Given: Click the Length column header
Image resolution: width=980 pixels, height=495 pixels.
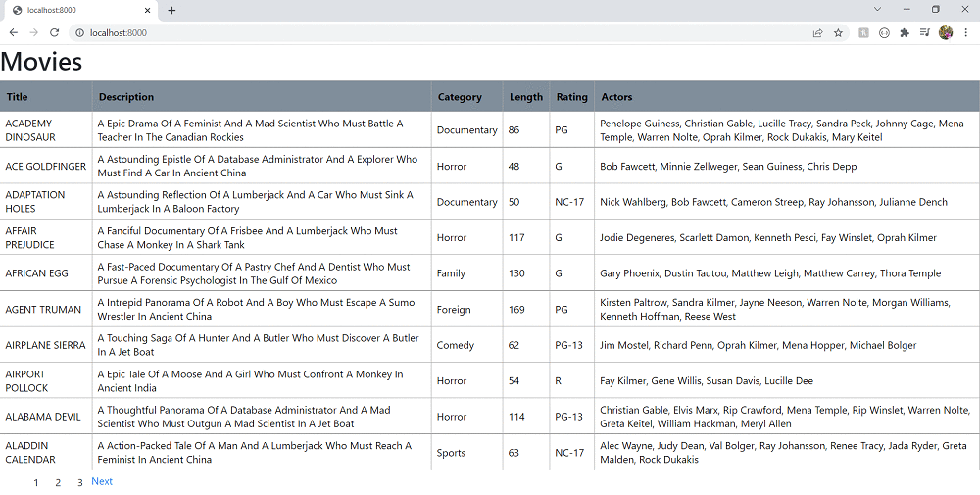Looking at the screenshot, I should coord(526,97).
